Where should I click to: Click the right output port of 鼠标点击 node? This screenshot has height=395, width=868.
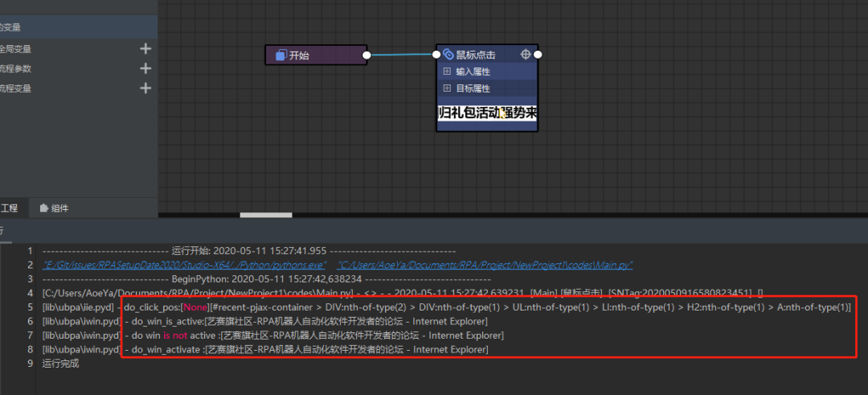click(x=538, y=55)
